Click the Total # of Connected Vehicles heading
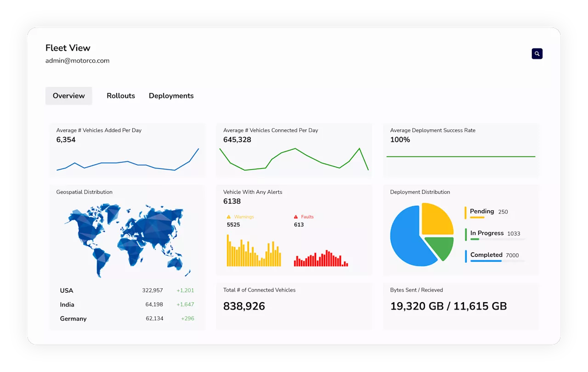The height and width of the screenshot is (372, 588). click(x=259, y=290)
